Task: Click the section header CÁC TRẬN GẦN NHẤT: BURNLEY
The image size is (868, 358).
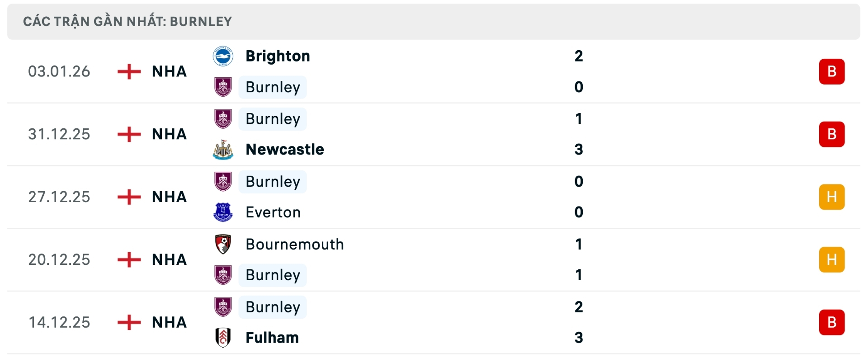Action: 128,21
